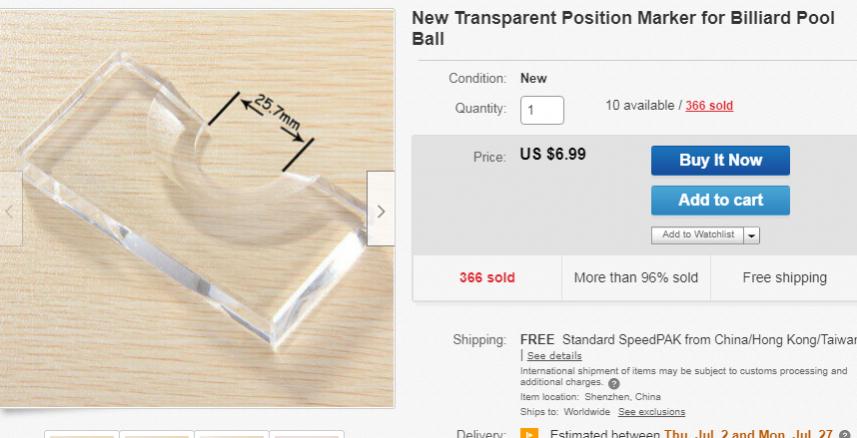Click the Add to cart button
The image size is (857, 438).
[720, 200]
